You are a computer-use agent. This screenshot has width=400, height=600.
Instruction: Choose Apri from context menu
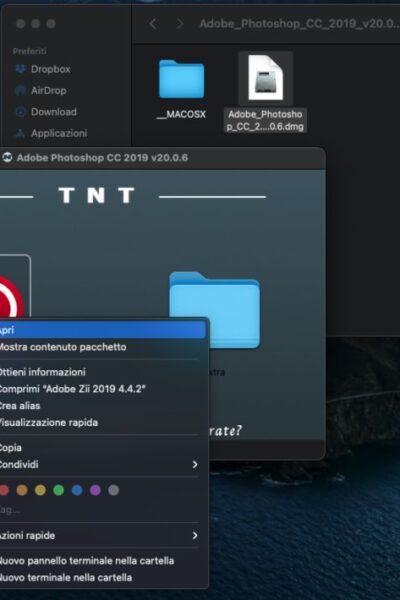click(103, 330)
